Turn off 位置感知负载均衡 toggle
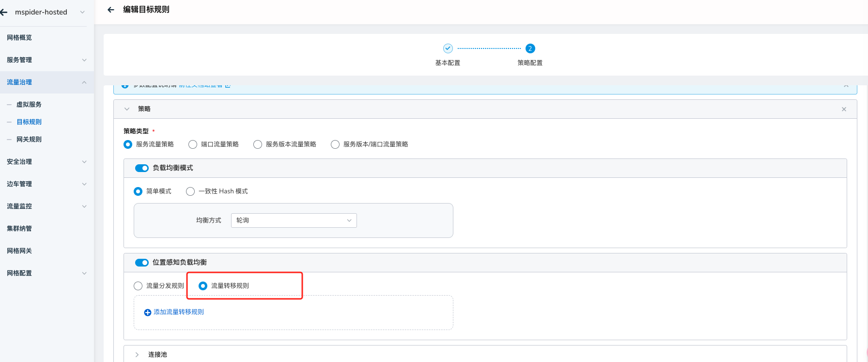This screenshot has height=362, width=868. (x=142, y=263)
